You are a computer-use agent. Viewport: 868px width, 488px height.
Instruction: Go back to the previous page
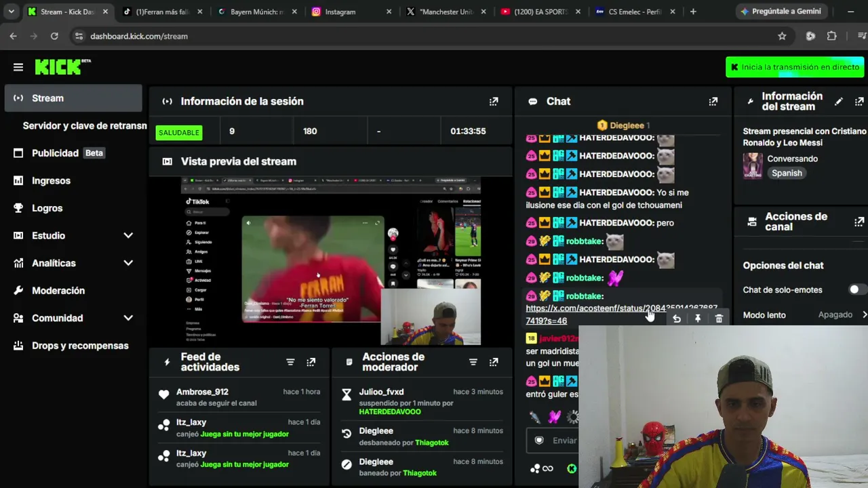click(13, 36)
